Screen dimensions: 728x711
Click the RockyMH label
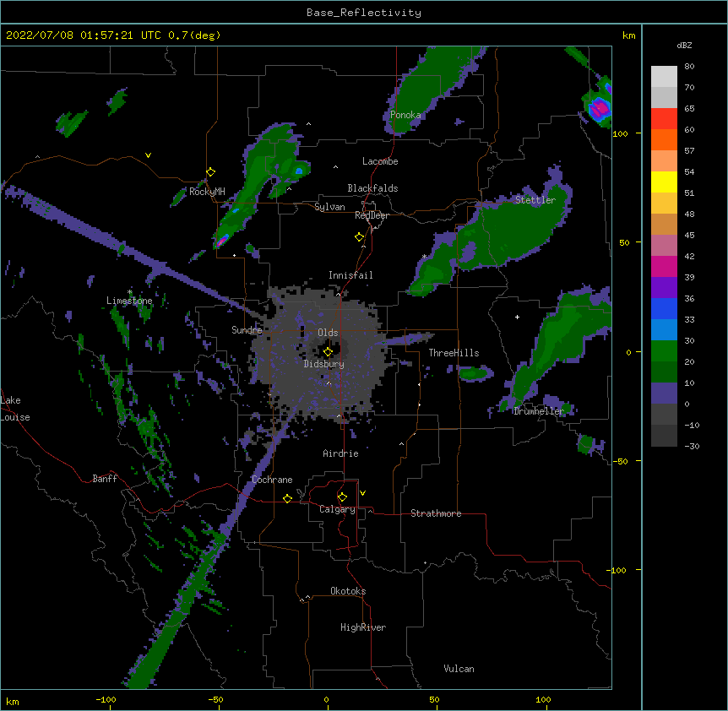[x=207, y=192]
